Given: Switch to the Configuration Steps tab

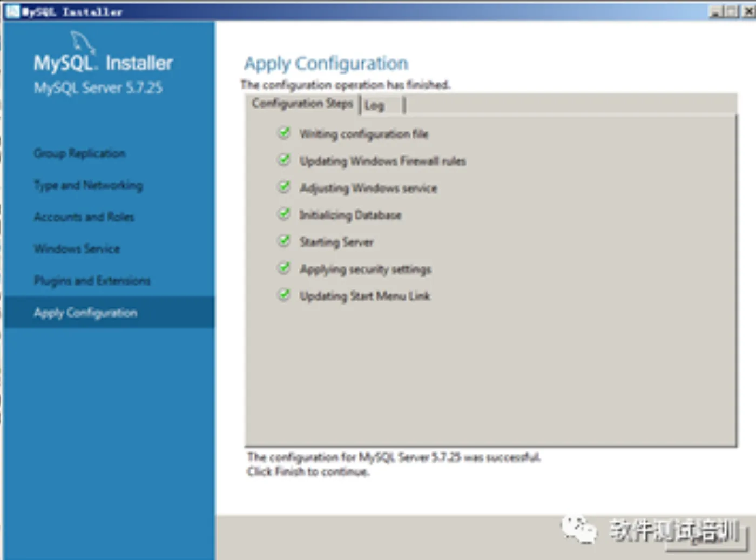Looking at the screenshot, I should [302, 104].
